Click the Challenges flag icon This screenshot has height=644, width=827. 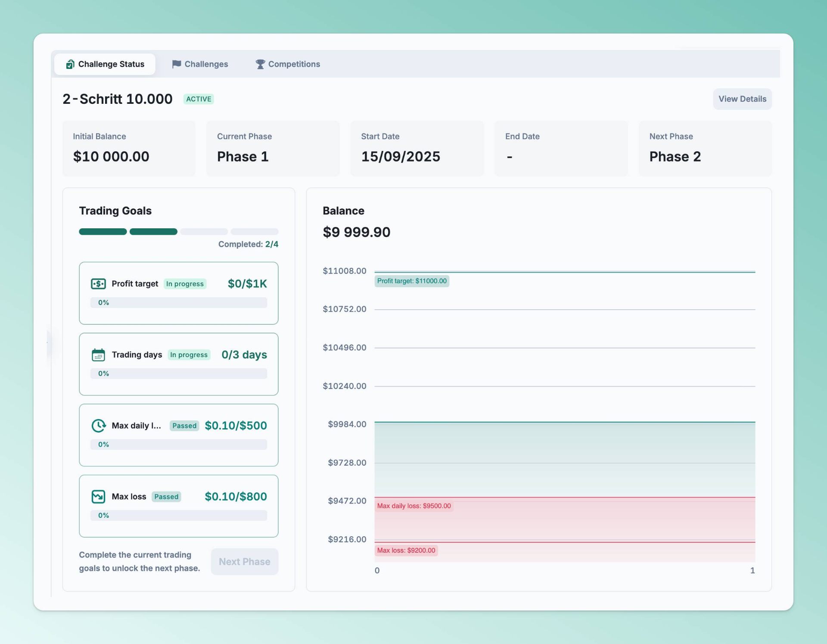(x=177, y=64)
